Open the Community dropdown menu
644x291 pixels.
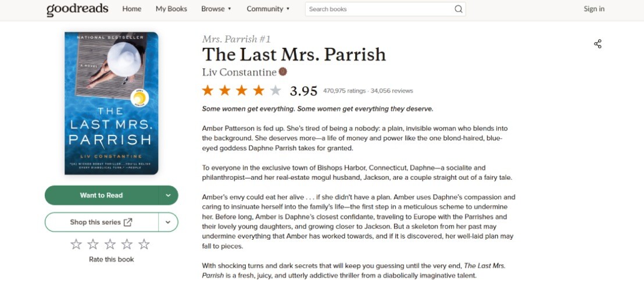[268, 9]
